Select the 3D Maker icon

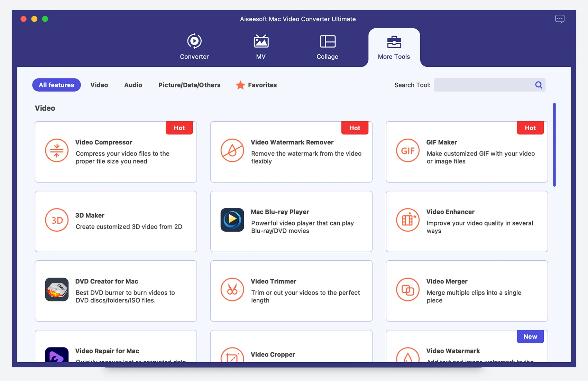(57, 220)
